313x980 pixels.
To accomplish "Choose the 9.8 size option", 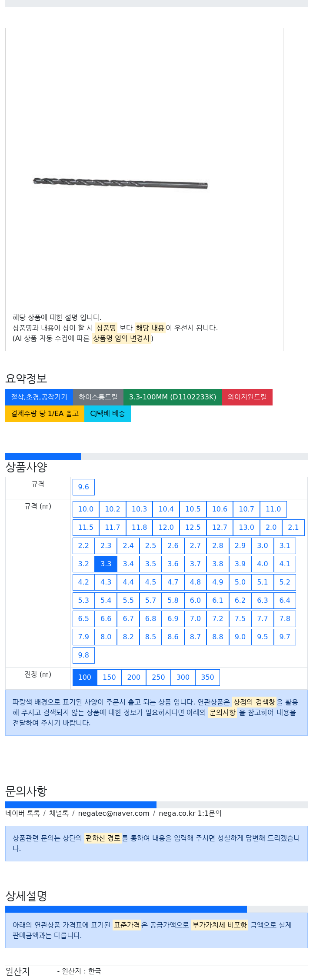I will point(83,655).
